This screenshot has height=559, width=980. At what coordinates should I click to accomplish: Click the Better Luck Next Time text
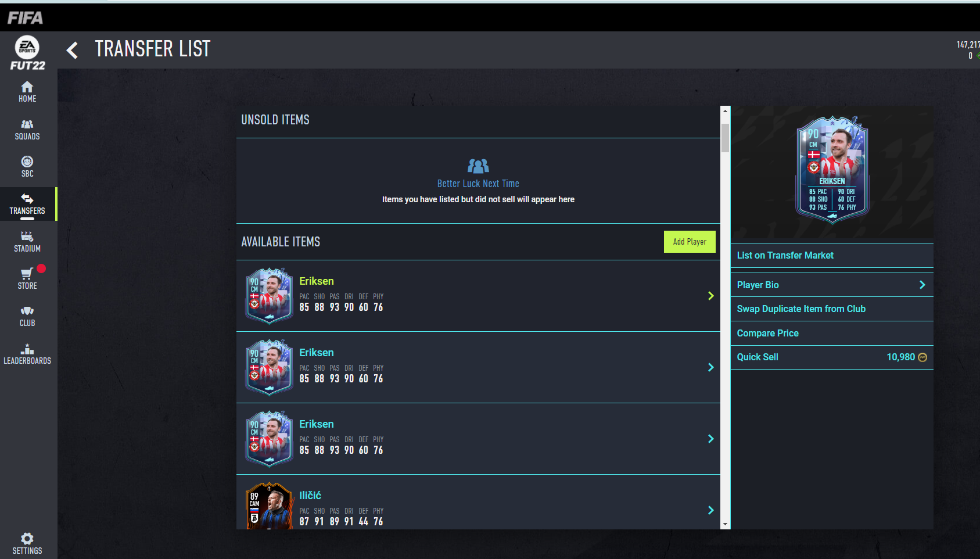[x=478, y=184]
